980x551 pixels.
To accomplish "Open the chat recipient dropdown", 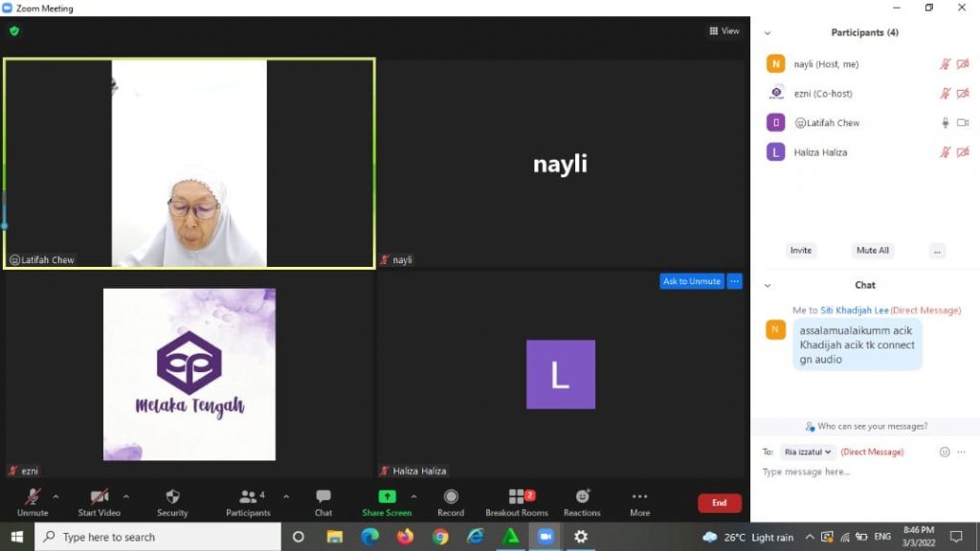I will (x=809, y=452).
